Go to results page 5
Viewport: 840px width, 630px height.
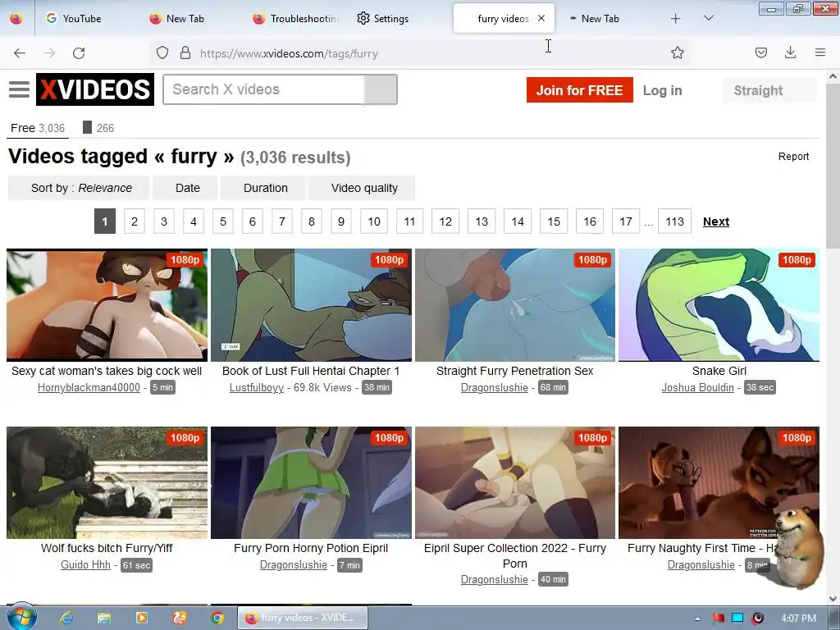click(223, 221)
